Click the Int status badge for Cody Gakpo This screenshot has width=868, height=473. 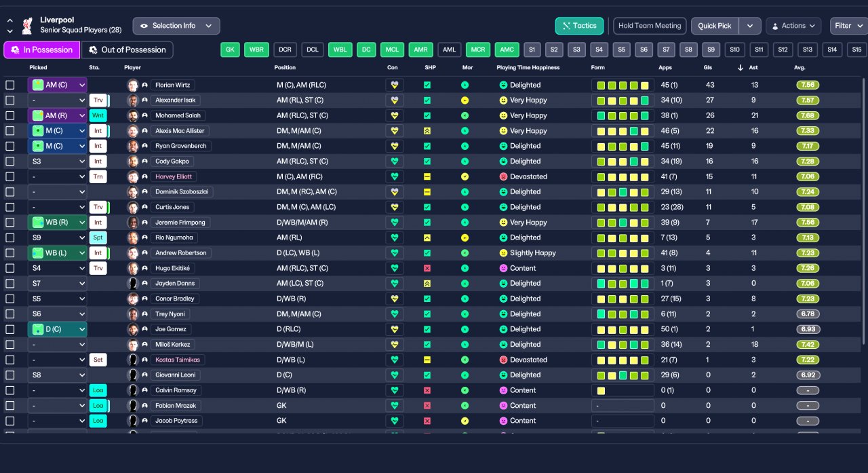click(98, 162)
